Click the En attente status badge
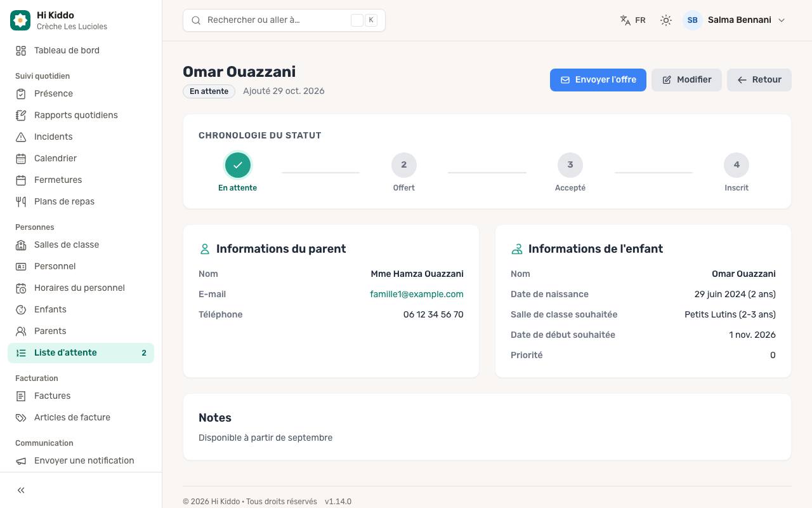Screen dimensions: 812x508 coord(209,91)
